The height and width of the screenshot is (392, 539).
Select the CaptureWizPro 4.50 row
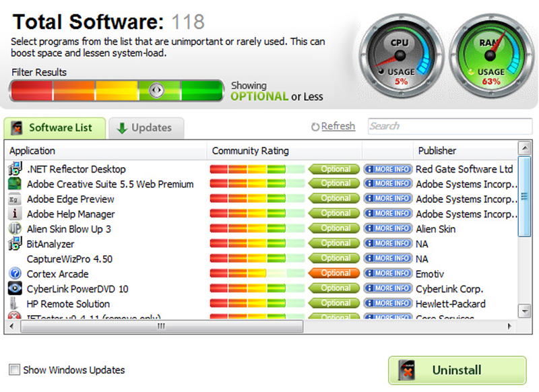[x=261, y=259]
